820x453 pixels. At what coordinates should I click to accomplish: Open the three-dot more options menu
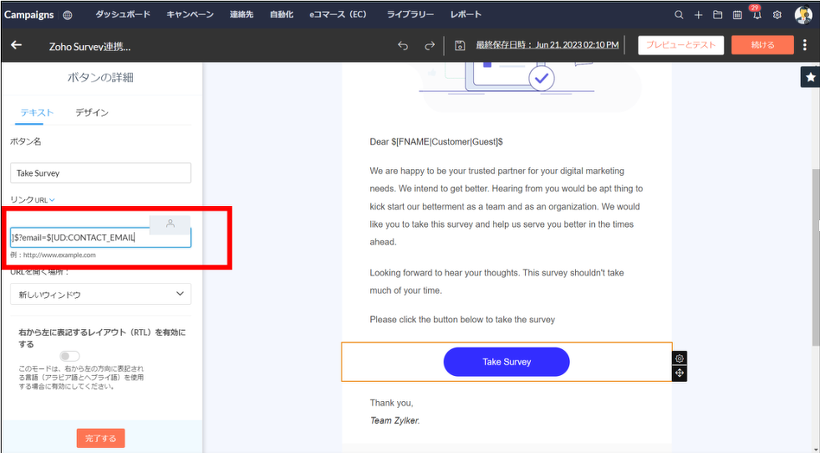(805, 45)
